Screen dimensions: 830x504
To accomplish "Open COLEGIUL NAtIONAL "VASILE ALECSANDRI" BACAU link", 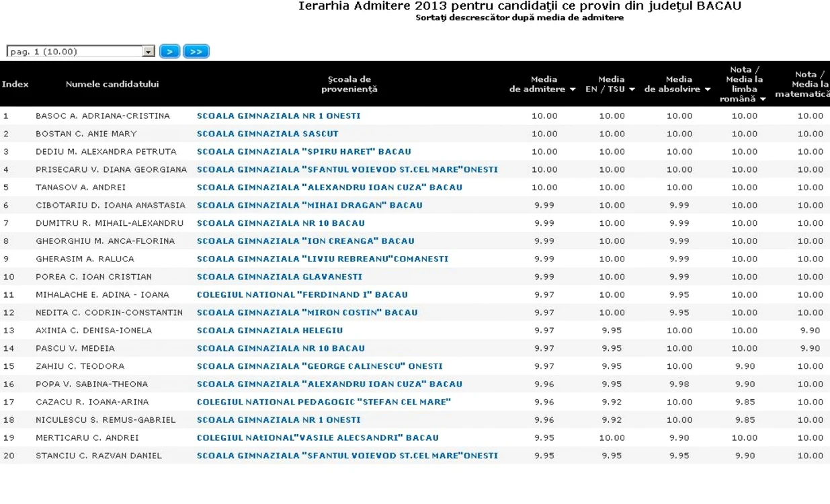I will pyautogui.click(x=318, y=437).
